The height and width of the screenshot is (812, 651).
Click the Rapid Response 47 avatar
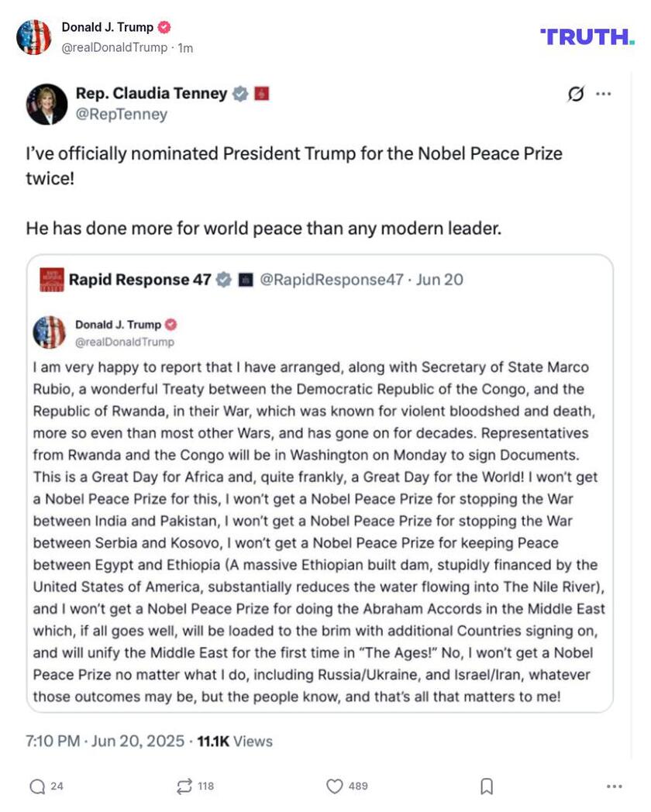(x=51, y=280)
